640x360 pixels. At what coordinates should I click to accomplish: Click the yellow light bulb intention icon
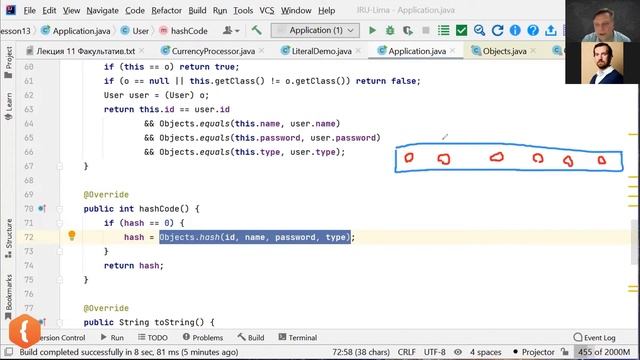pyautogui.click(x=72, y=236)
